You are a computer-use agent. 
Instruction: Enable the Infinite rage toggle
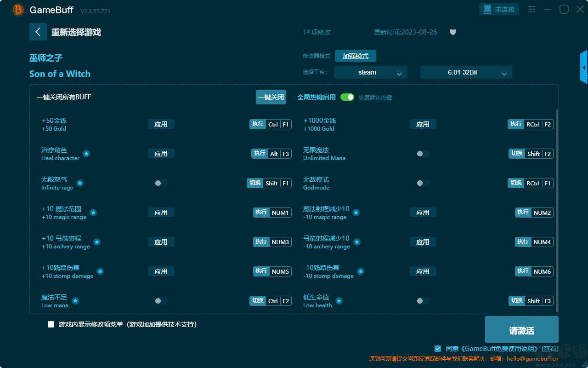(x=161, y=183)
